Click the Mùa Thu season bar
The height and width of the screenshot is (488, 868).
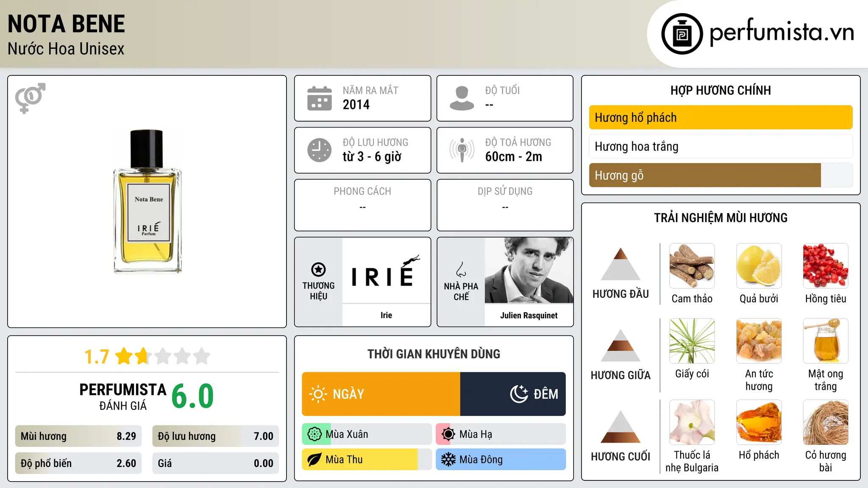point(367,460)
